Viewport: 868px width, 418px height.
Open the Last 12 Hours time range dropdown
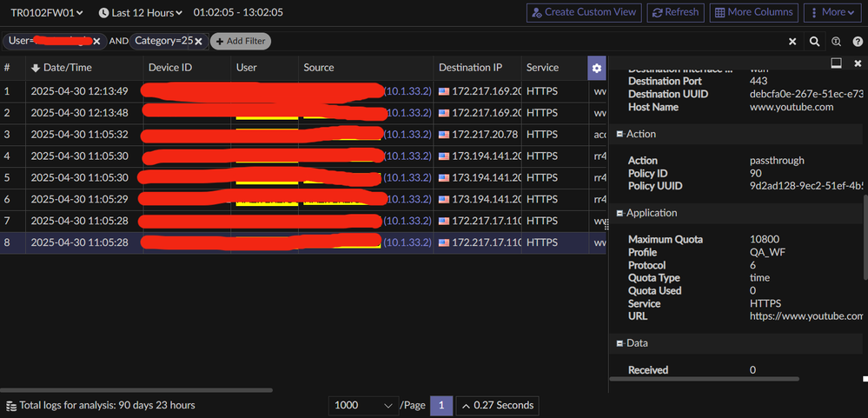(x=141, y=12)
